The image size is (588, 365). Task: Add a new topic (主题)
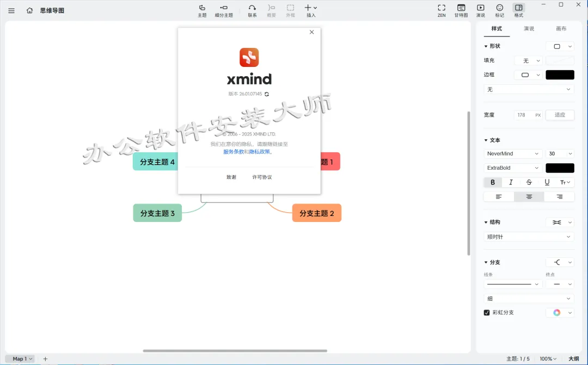coord(202,11)
